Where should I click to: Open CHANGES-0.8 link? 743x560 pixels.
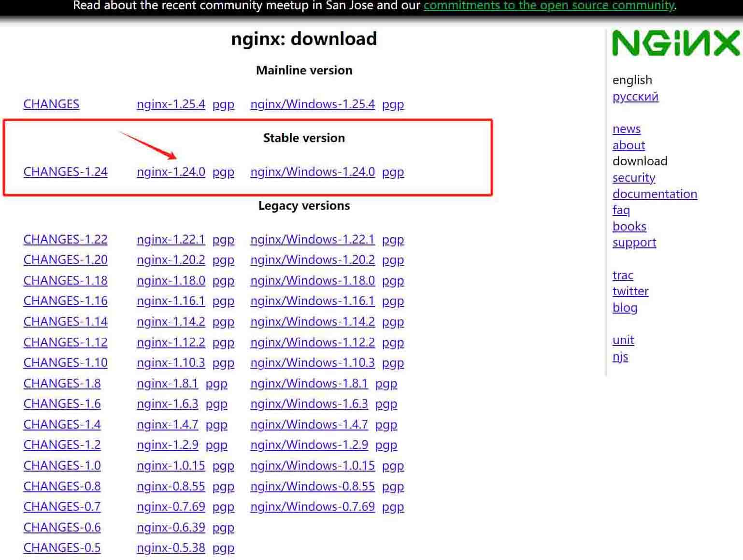62,487
